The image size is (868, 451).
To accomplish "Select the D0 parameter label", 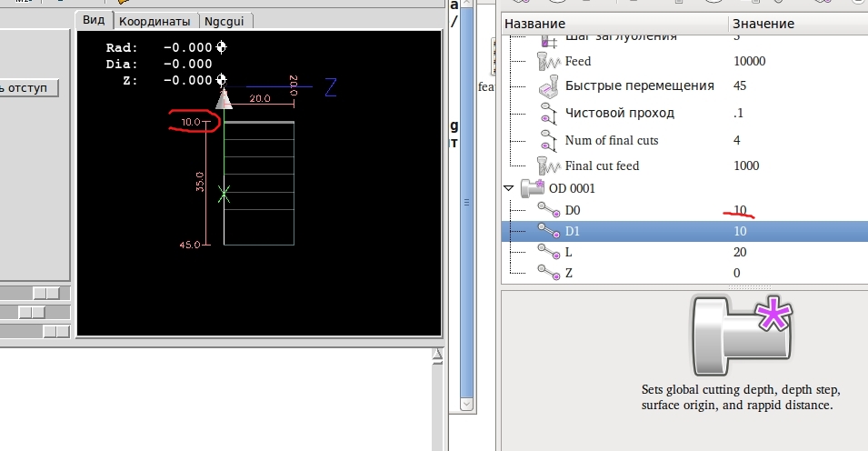I will coord(573,211).
